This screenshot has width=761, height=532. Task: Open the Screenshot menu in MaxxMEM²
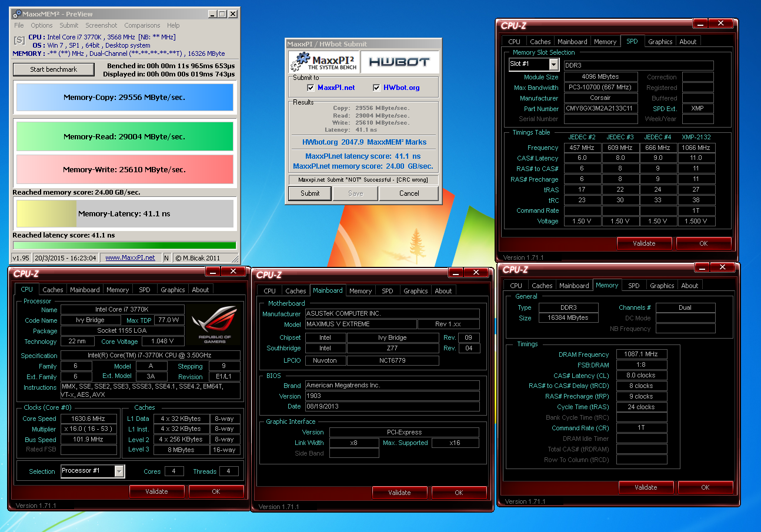point(101,25)
